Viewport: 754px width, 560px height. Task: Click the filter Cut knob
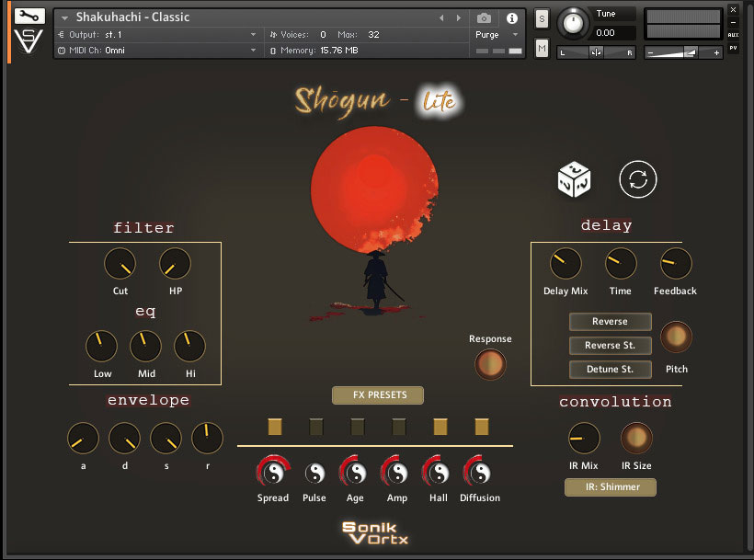[120, 263]
